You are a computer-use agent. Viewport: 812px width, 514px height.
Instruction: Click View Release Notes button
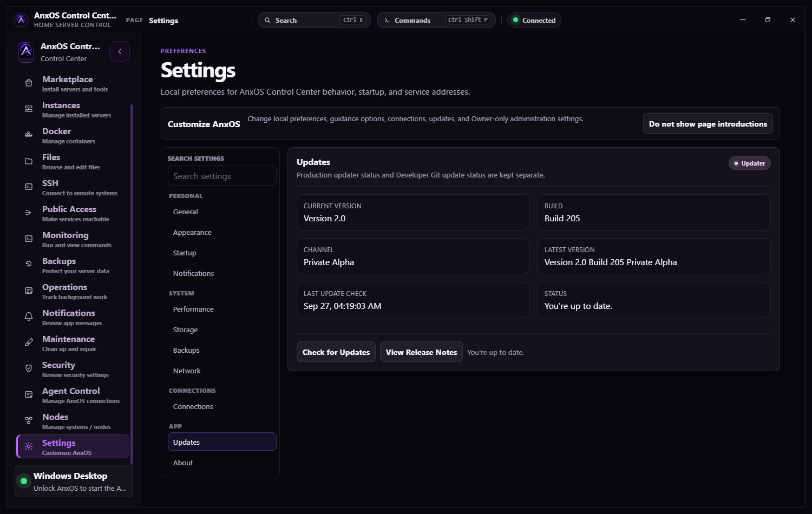(x=421, y=352)
